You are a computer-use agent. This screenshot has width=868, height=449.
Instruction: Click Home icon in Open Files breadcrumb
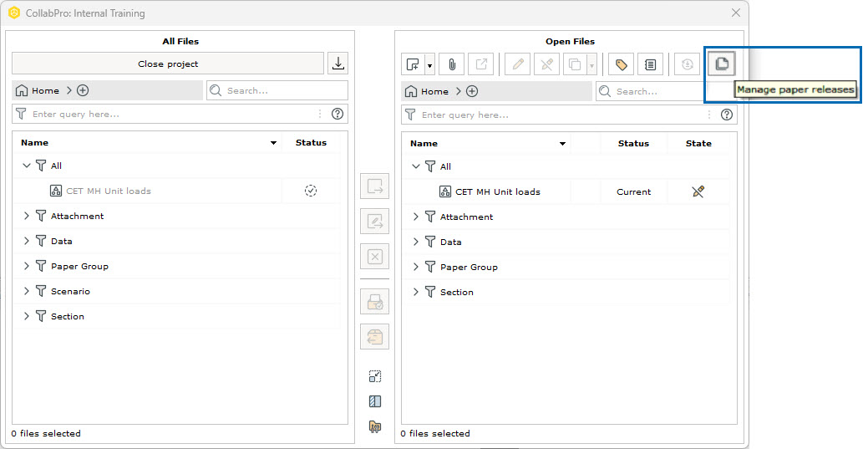[411, 91]
